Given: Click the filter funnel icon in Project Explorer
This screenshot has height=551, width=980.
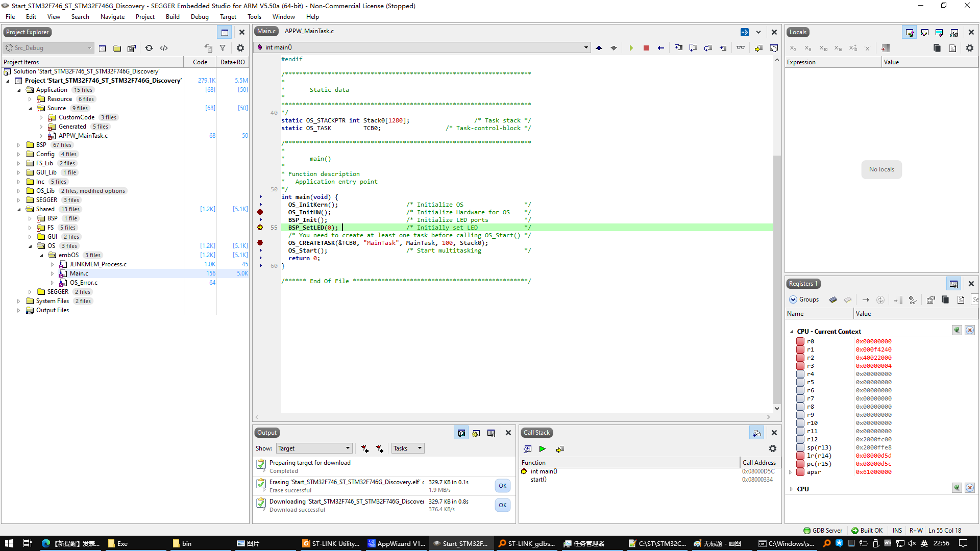Looking at the screenshot, I should [223, 48].
